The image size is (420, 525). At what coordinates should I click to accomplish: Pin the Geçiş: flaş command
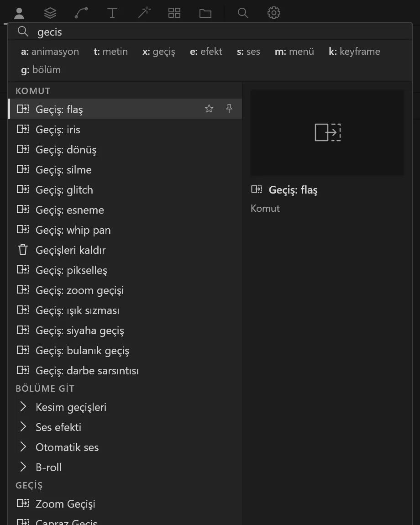229,109
